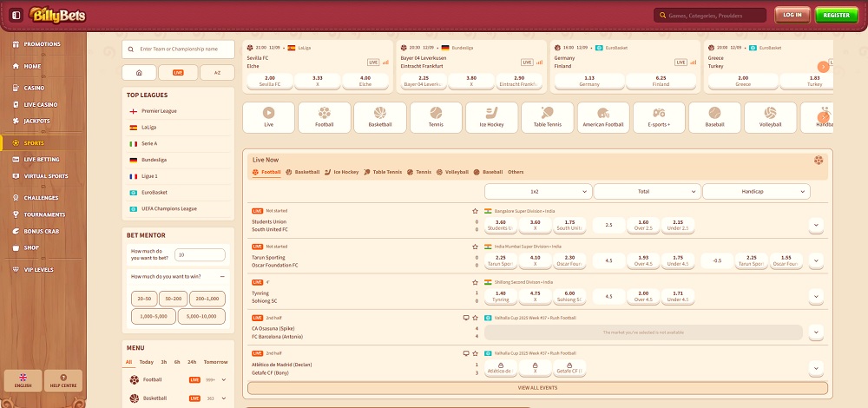Screen dimensions: 868x408
Task: Select the Today tab in Menu
Action: coord(147,362)
